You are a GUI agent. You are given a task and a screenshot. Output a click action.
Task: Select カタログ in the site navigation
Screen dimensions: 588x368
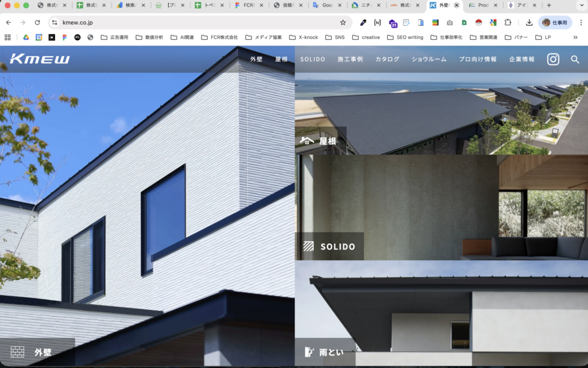point(387,59)
